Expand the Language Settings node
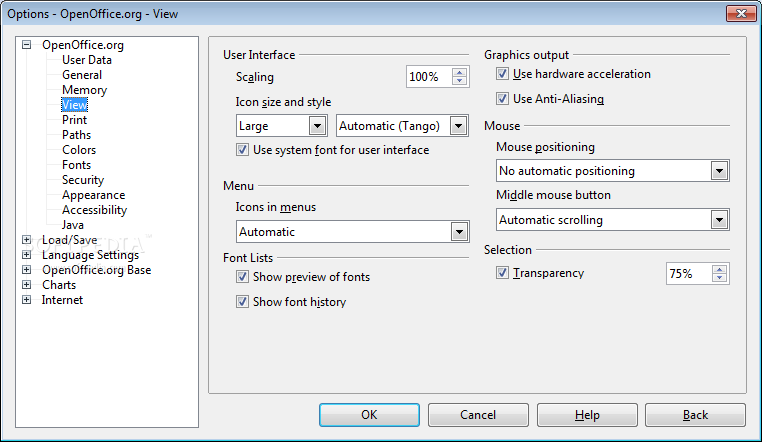This screenshot has height=442, width=762. (x=27, y=255)
